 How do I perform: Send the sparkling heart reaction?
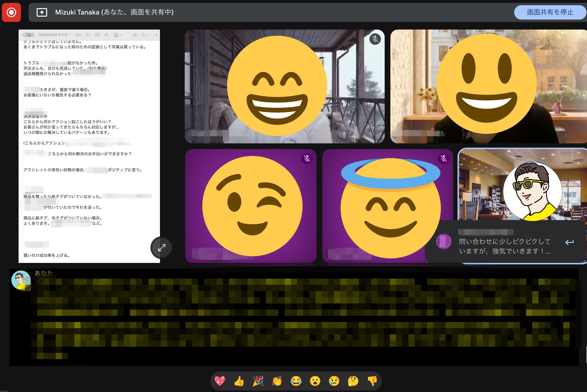click(220, 381)
